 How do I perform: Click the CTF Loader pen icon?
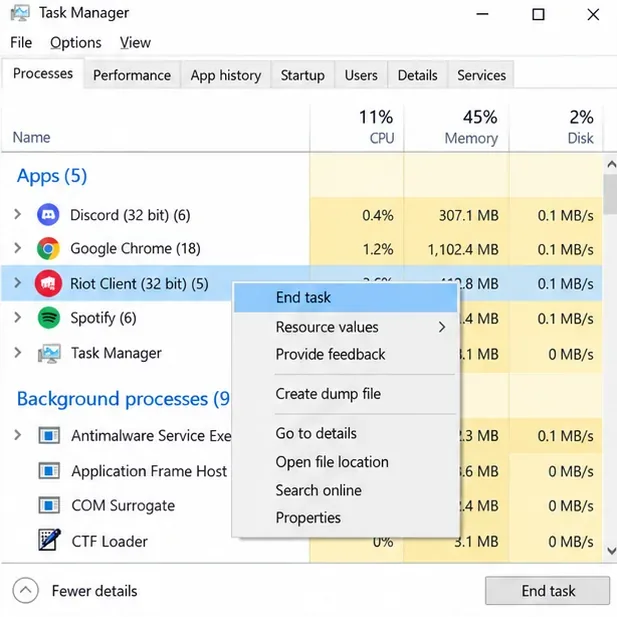(x=49, y=539)
